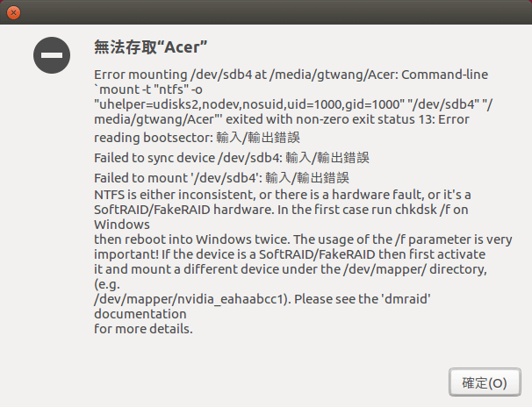532x407 pixels.
Task: Click the "Failed to sync device /dev/sdb4" line
Action: (x=232, y=159)
